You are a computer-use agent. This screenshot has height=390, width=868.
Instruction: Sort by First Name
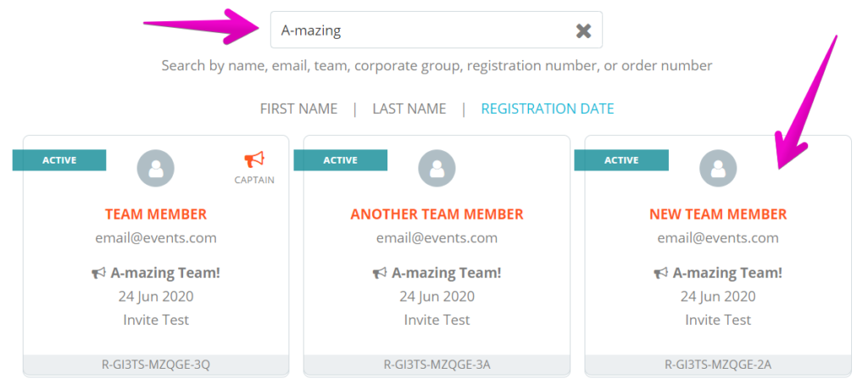[298, 109]
